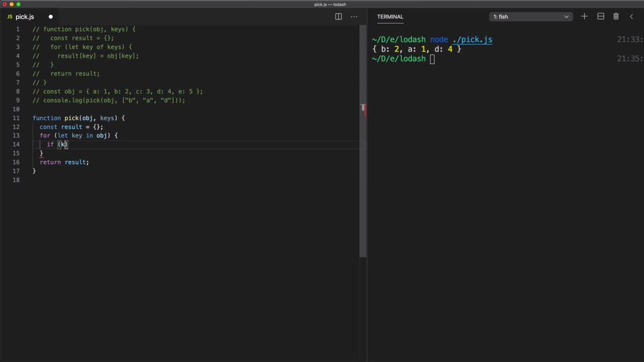Click the 'function pick(obj, keys) {' line 11
This screenshot has width=644, height=362.
point(78,118)
